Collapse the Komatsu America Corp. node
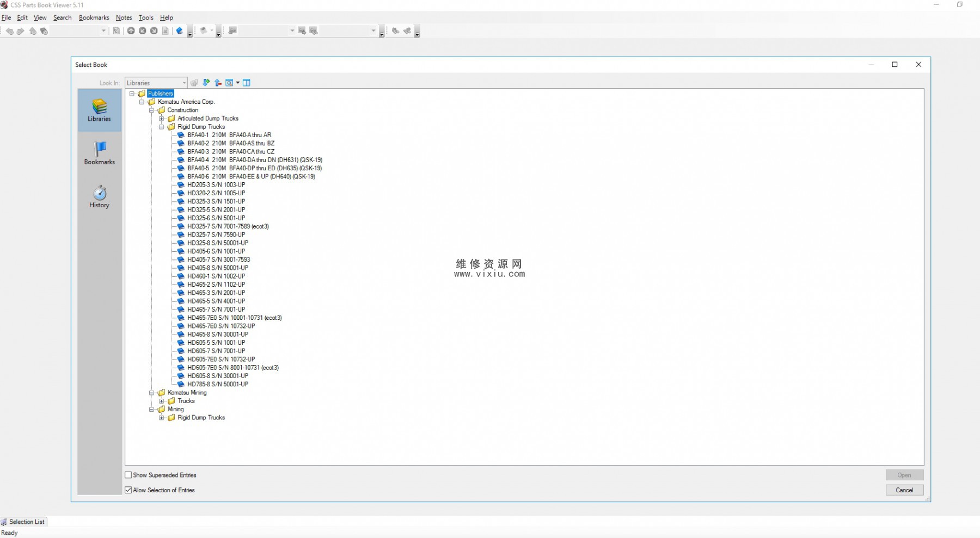 [142, 102]
